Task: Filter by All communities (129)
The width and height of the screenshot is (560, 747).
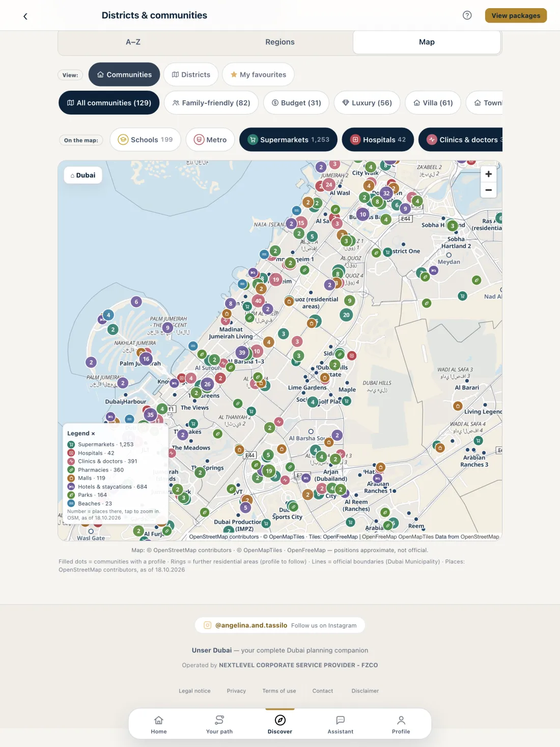Action: (109, 103)
